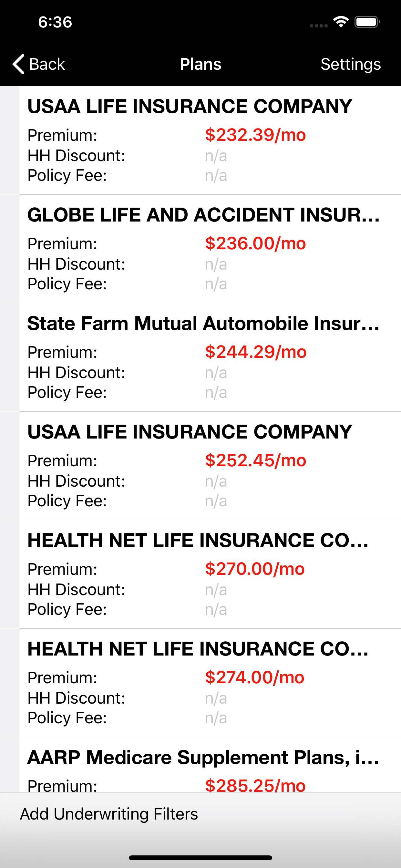
Task: Tap the battery status icon
Action: pos(367,22)
